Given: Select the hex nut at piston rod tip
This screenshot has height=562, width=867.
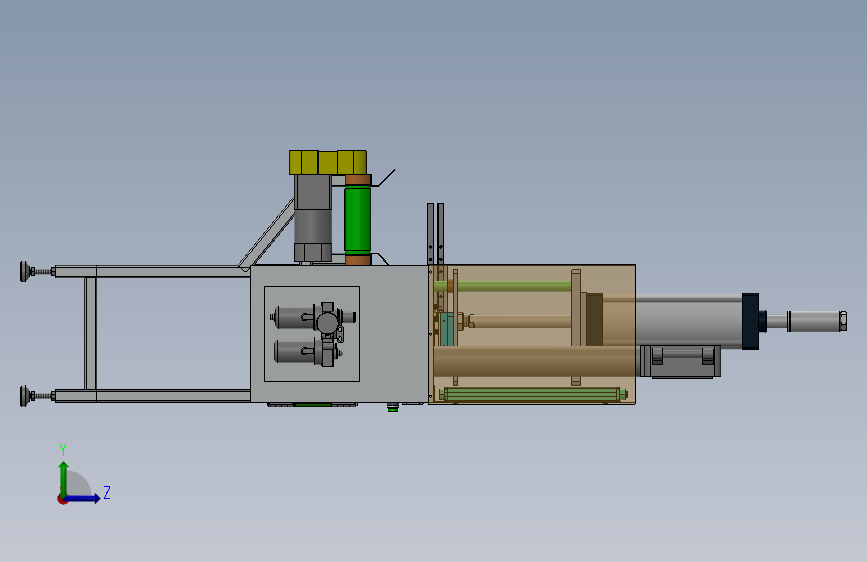Looking at the screenshot, I should pyautogui.click(x=843, y=321).
